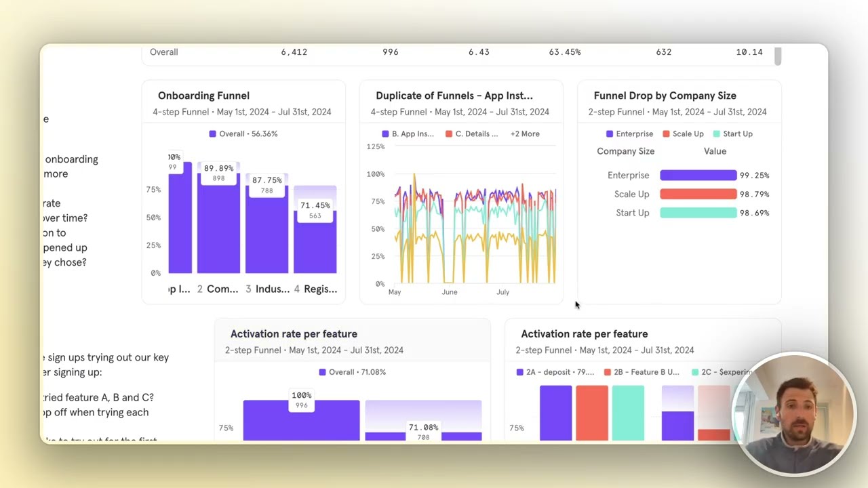Click the 100% bar in the Activation rate chart

click(301, 420)
